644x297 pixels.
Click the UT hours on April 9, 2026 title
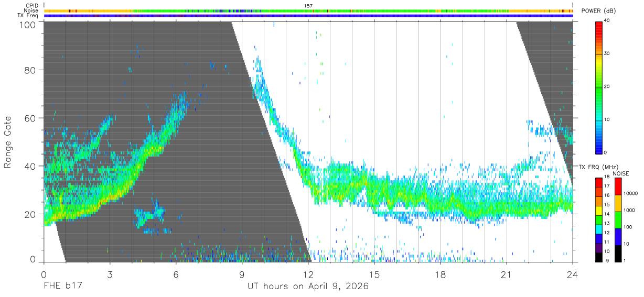coord(308,287)
